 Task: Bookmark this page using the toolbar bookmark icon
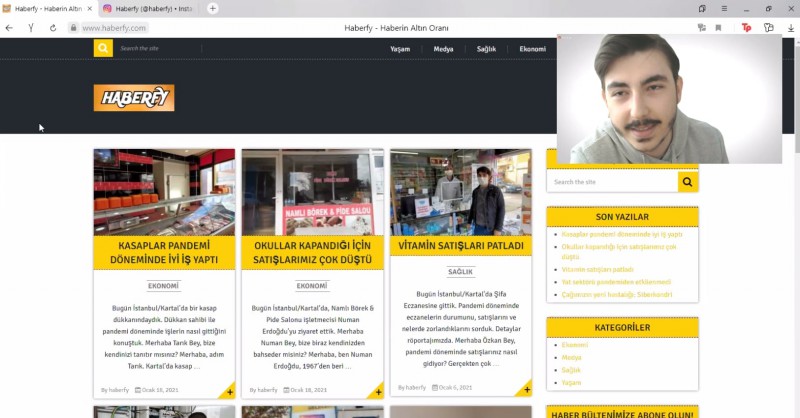point(718,28)
